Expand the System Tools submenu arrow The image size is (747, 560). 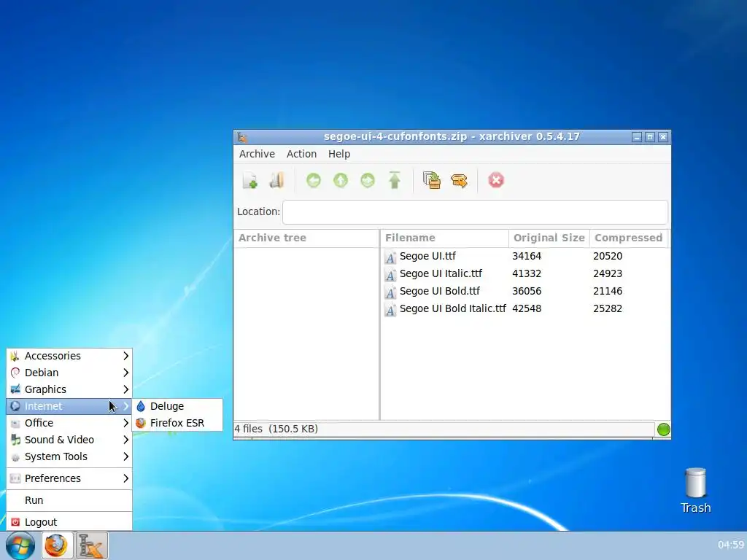(125, 456)
